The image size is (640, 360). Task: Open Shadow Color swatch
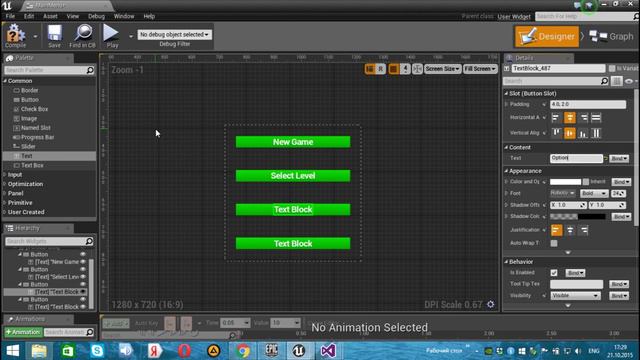pyautogui.click(x=578, y=216)
